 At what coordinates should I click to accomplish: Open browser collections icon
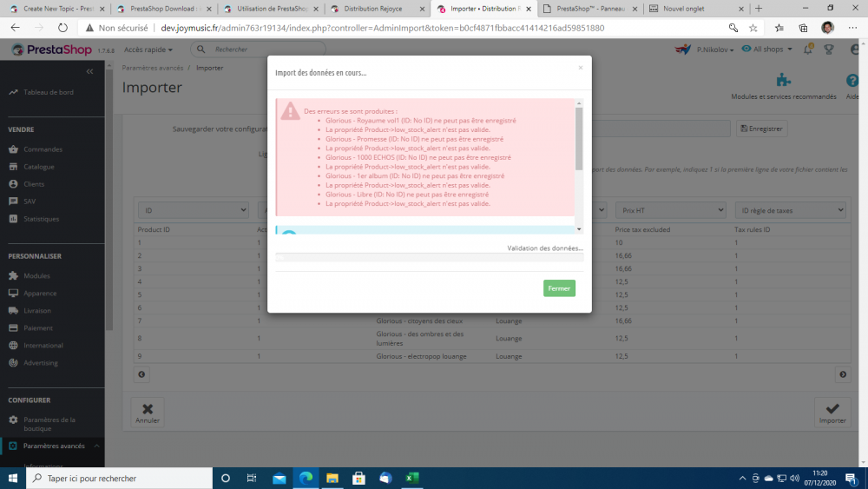tap(803, 28)
